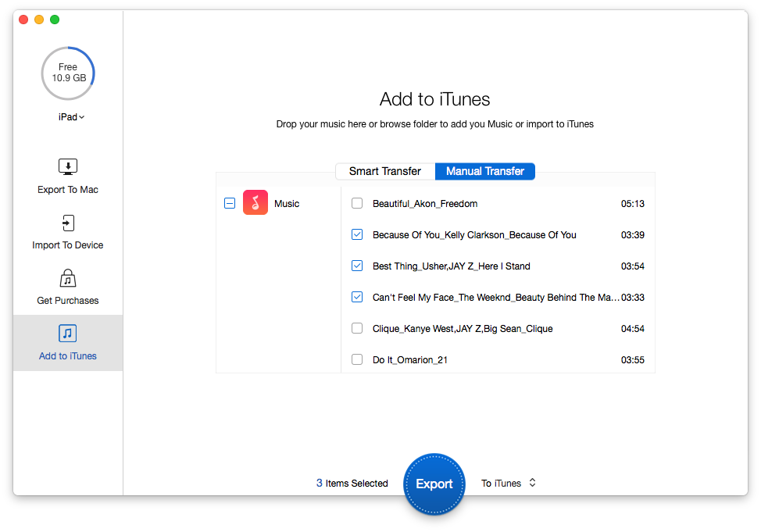Click the Best Thing_Usher,JAY Z title

452,266
